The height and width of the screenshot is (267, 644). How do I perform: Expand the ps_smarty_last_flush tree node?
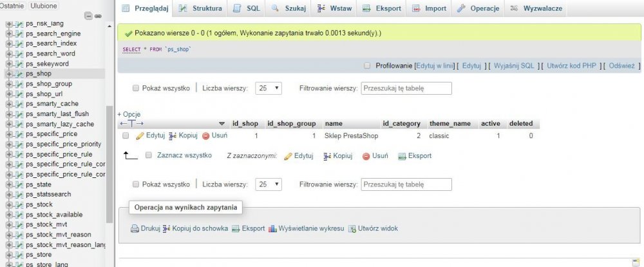(10, 114)
